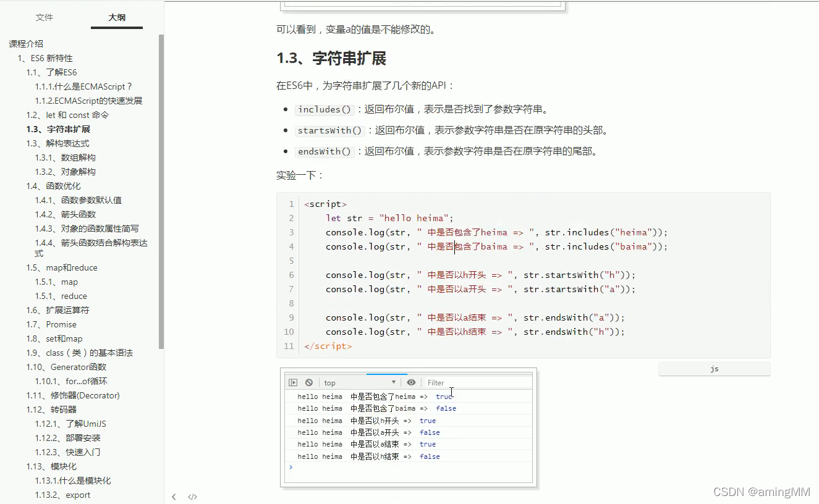819x504 pixels.
Task: Click the outline panel scrollbar
Action: click(161, 191)
